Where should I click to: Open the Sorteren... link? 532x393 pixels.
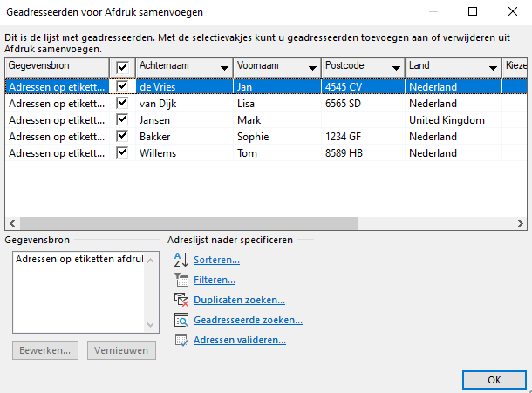216,260
